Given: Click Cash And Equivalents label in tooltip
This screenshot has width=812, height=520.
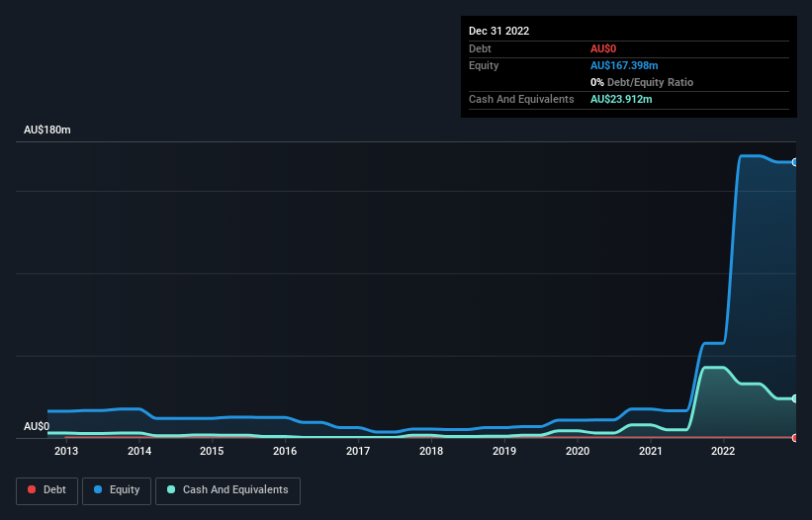Looking at the screenshot, I should (x=521, y=99).
